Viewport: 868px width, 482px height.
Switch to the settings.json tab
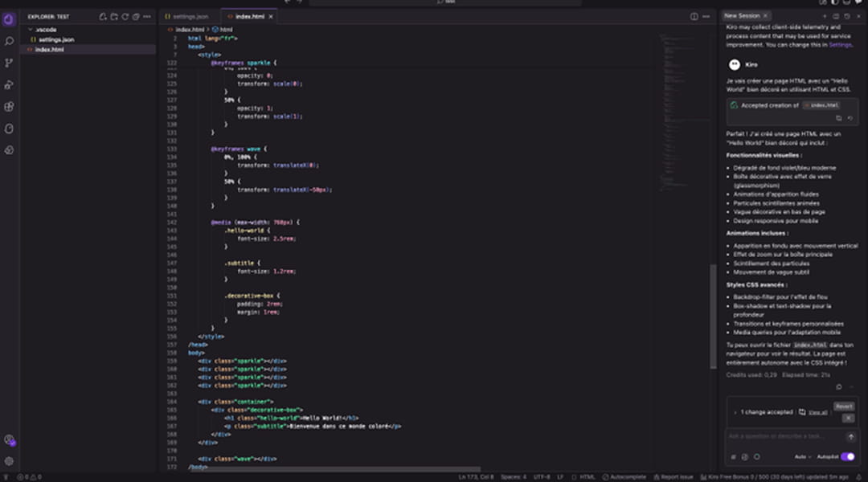click(x=187, y=16)
